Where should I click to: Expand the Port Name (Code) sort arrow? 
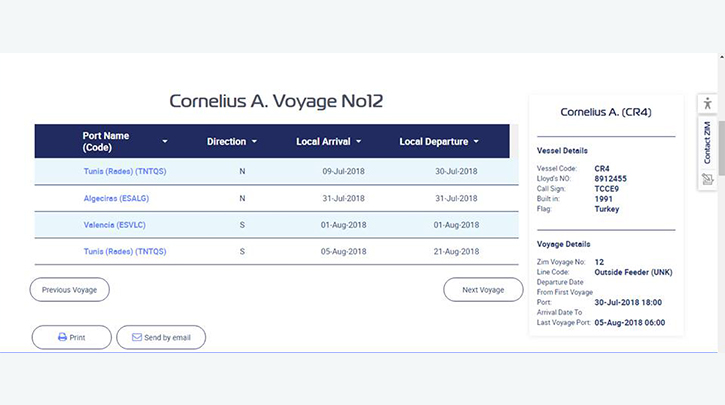pos(165,141)
